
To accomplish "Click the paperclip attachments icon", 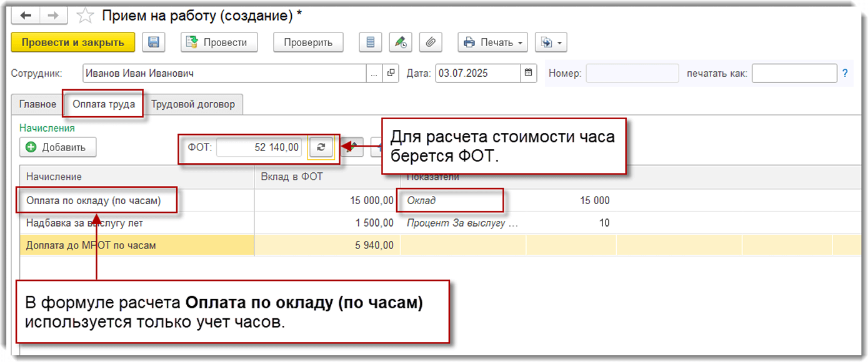I will (x=431, y=42).
